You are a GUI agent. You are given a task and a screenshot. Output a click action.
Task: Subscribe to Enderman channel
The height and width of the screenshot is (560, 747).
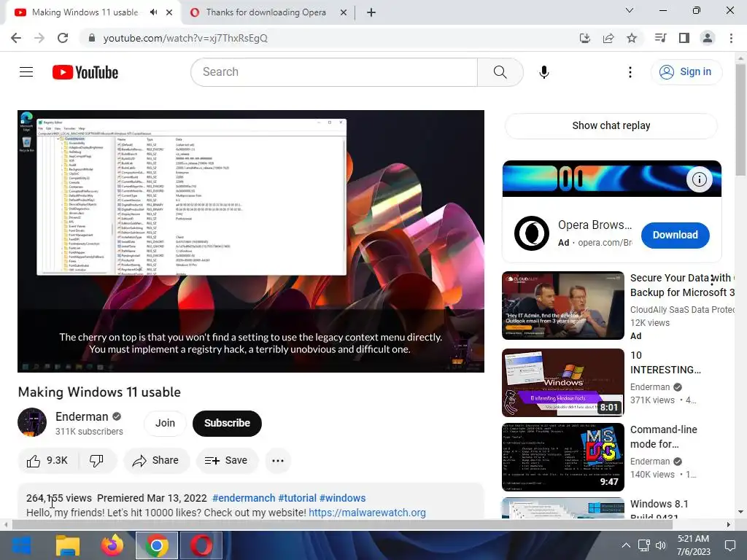coord(228,423)
